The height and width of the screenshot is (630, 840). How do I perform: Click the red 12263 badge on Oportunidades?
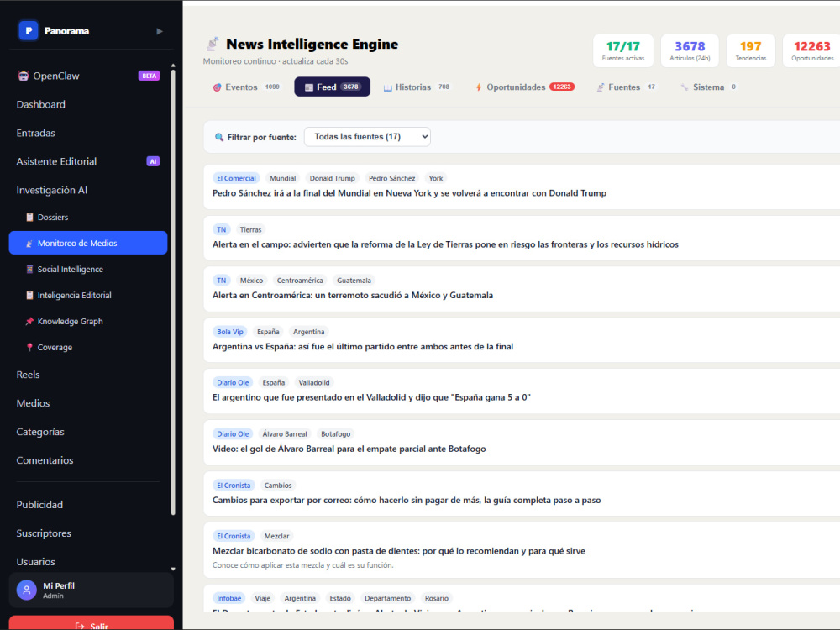point(562,87)
